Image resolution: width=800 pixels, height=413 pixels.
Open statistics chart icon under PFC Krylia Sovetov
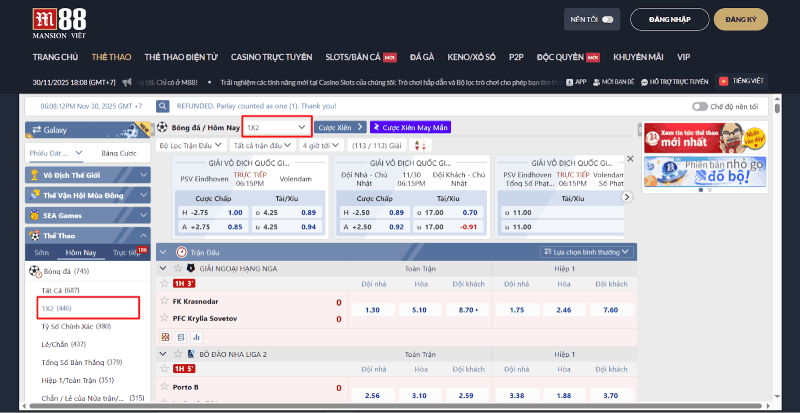tap(196, 337)
